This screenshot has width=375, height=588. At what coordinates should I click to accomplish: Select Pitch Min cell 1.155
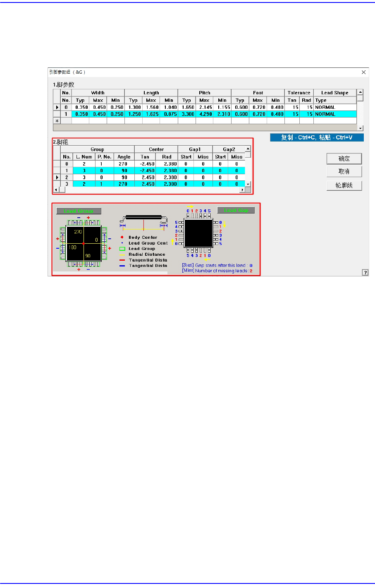pos(222,107)
